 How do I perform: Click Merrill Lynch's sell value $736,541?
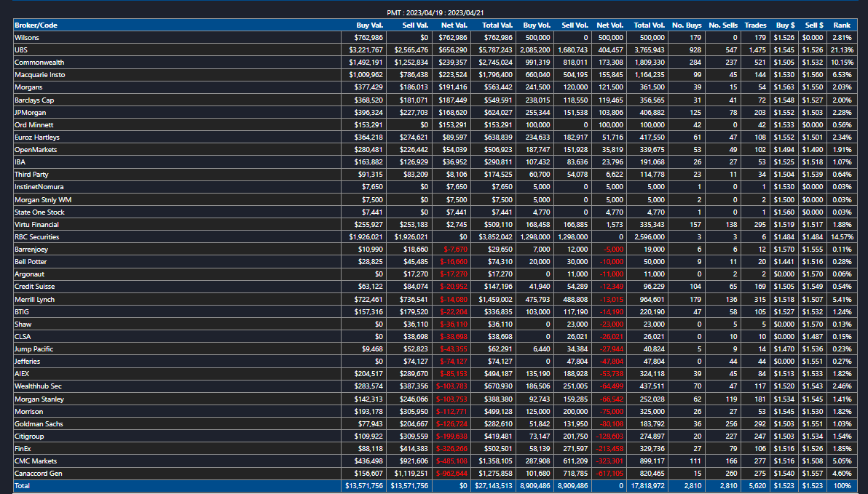412,299
